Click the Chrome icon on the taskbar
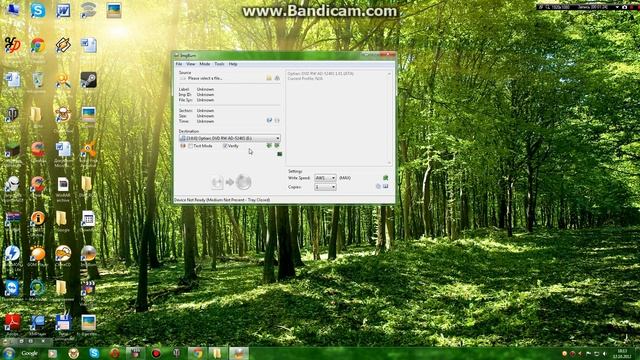 (x=197, y=353)
